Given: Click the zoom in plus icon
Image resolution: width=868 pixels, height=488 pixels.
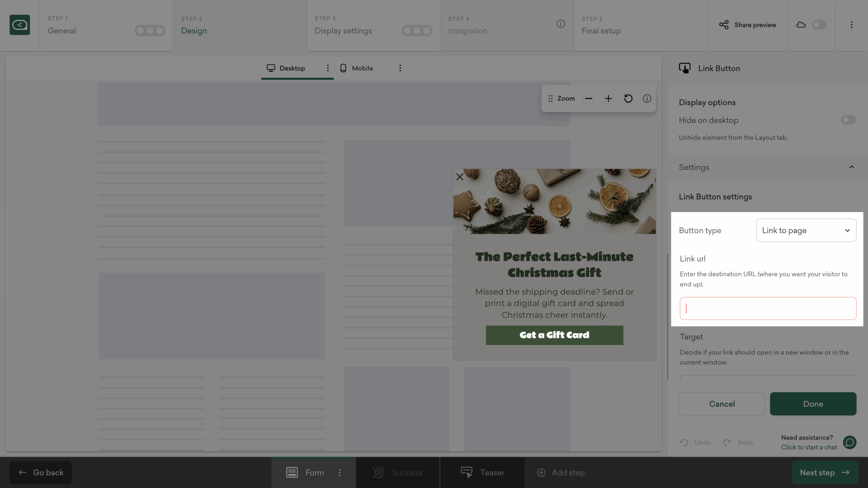Looking at the screenshot, I should [x=608, y=99].
